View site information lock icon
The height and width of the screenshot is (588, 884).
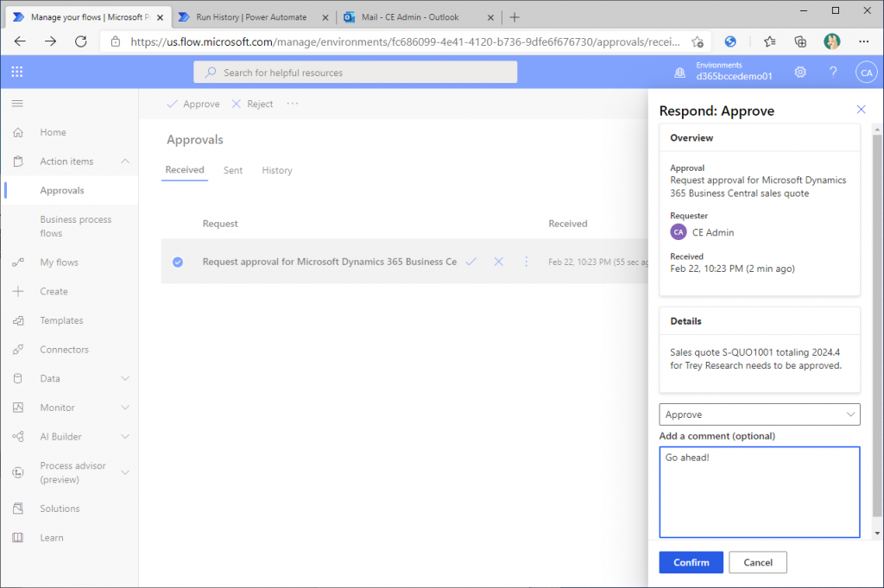pyautogui.click(x=116, y=41)
